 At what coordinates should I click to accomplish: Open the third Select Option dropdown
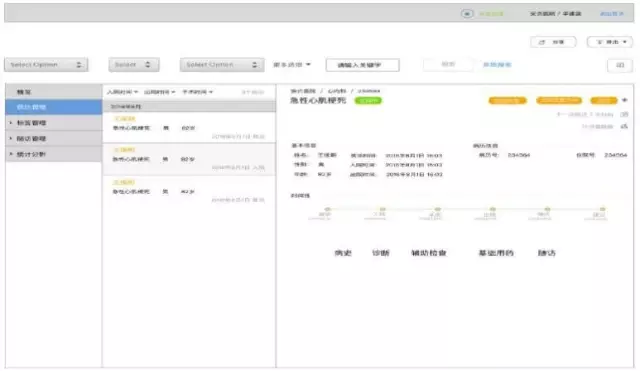tap(222, 65)
